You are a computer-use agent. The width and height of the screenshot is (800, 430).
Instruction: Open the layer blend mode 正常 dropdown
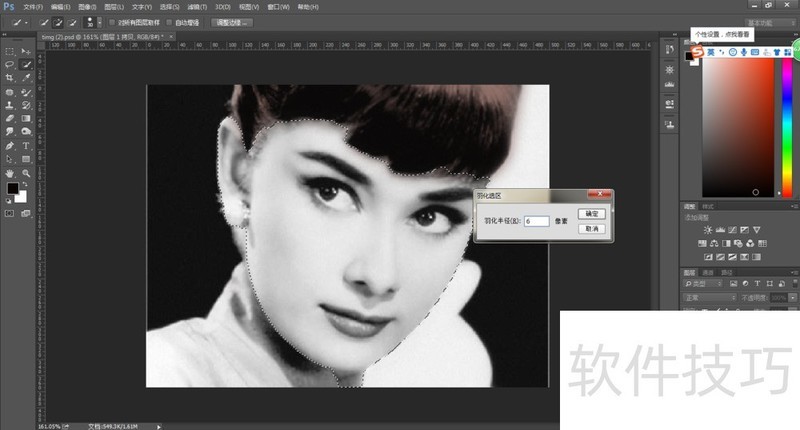point(709,297)
